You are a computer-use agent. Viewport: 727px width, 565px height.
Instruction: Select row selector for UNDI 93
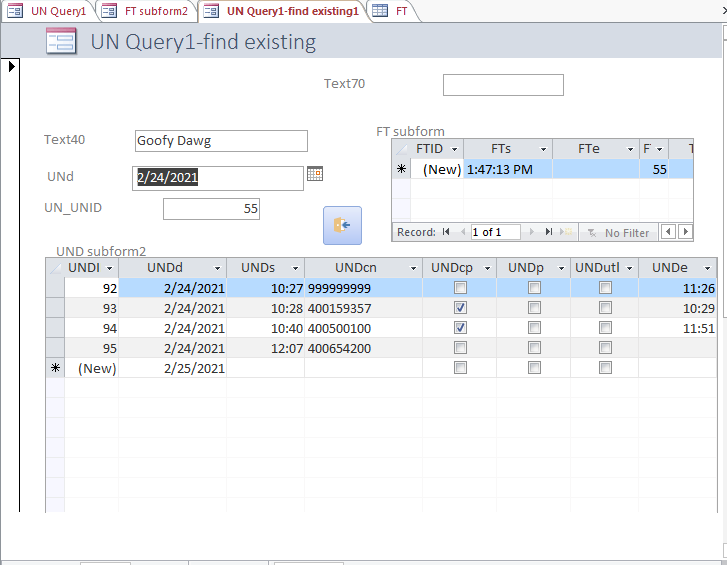[x=55, y=308]
